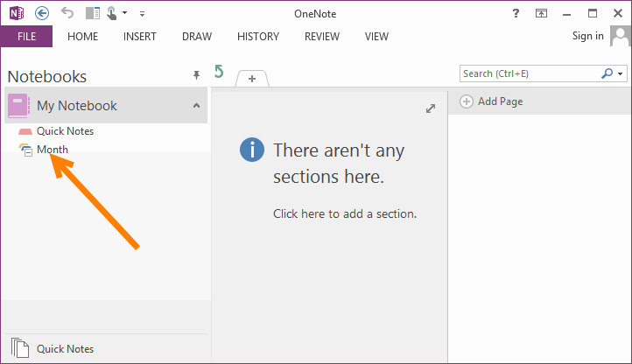
Task: Open search scope dropdown arrow
Action: 621,73
